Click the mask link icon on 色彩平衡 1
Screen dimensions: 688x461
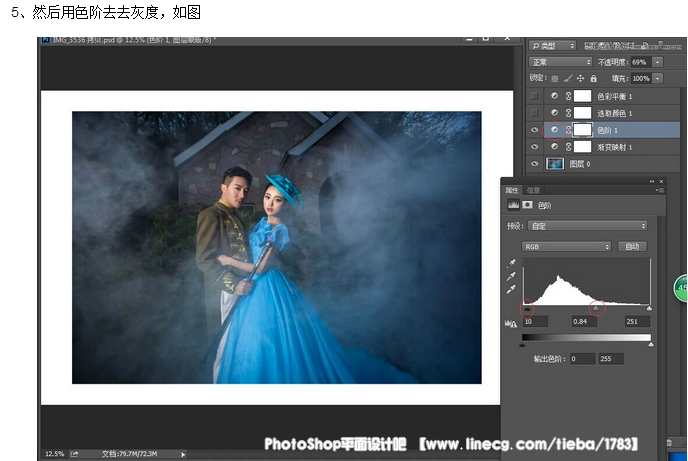pyautogui.click(x=568, y=96)
